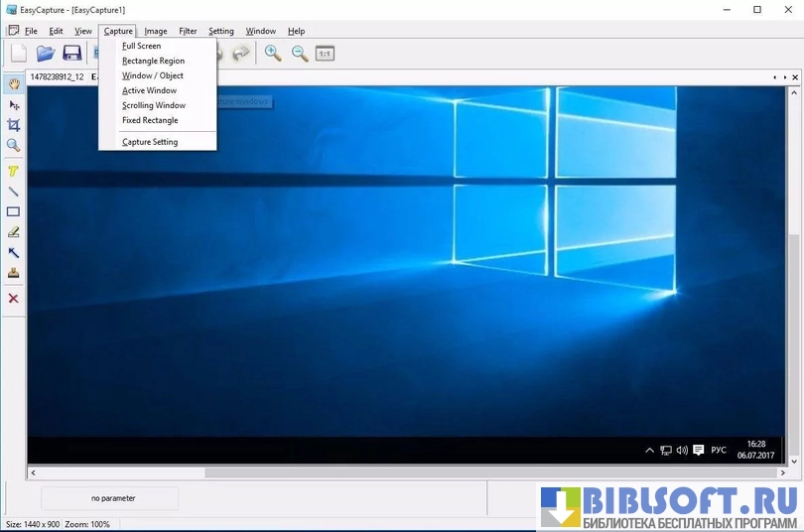This screenshot has width=804, height=532.
Task: Open Capture Setting menu entry
Action: click(150, 142)
